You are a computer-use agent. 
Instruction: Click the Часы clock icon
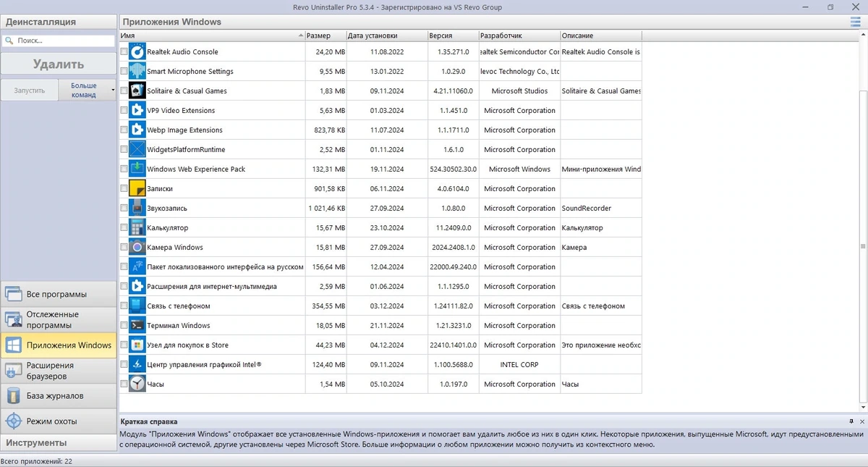click(137, 384)
